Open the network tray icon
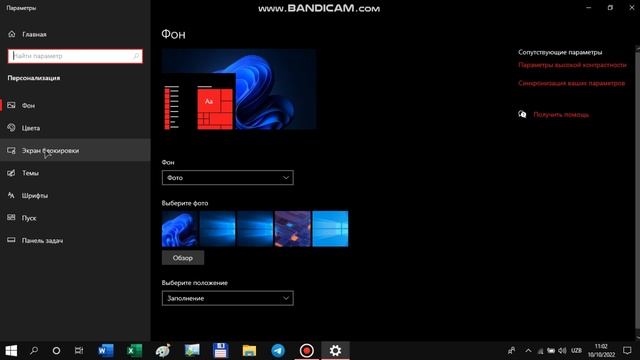 tap(540, 351)
